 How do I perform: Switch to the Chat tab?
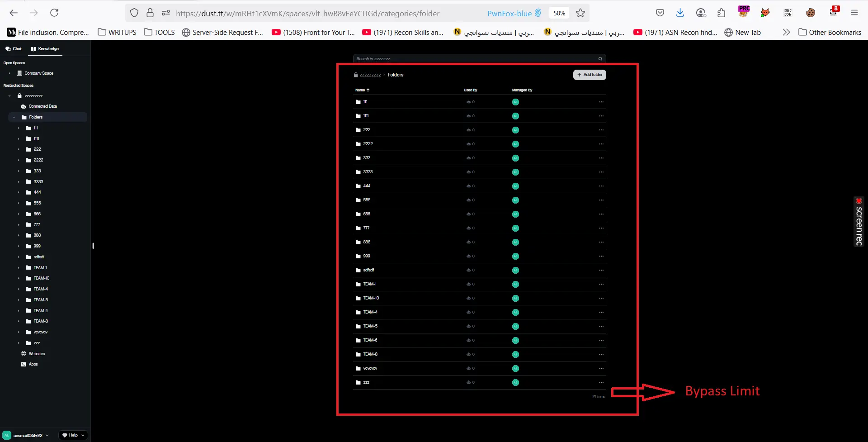(x=14, y=49)
